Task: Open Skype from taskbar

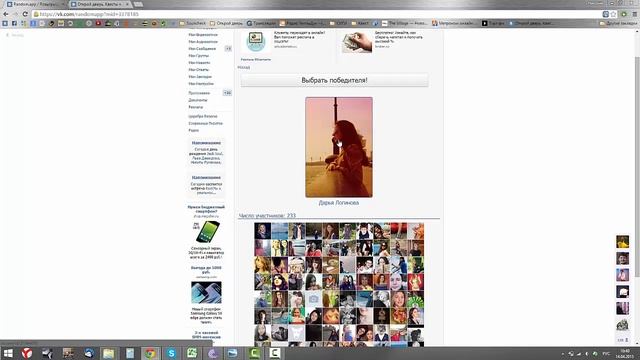Action: pos(171,353)
